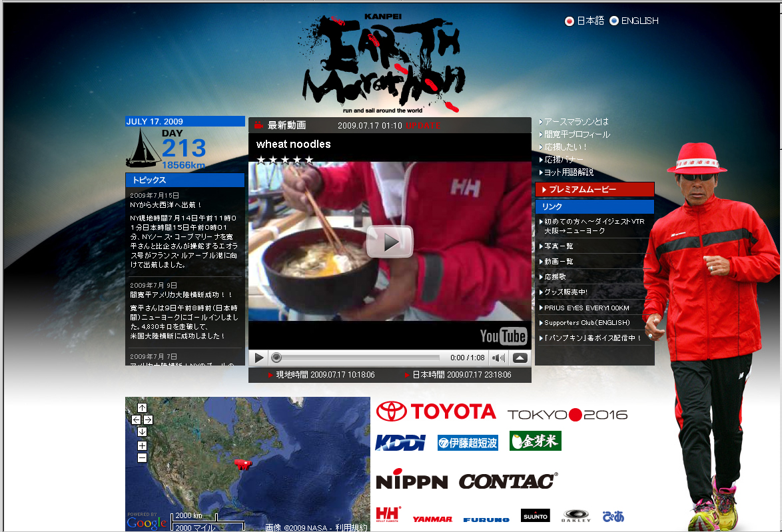Screen dimensions: 782x532
Task: Click the Toyota sponsor logo
Action: pyautogui.click(x=436, y=412)
